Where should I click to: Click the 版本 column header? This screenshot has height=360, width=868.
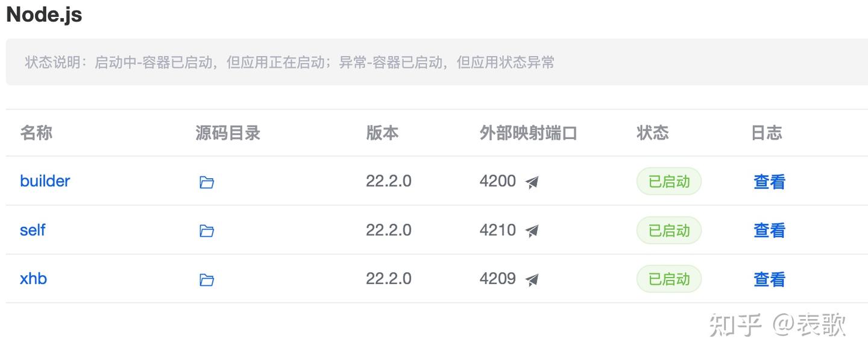pyautogui.click(x=382, y=132)
